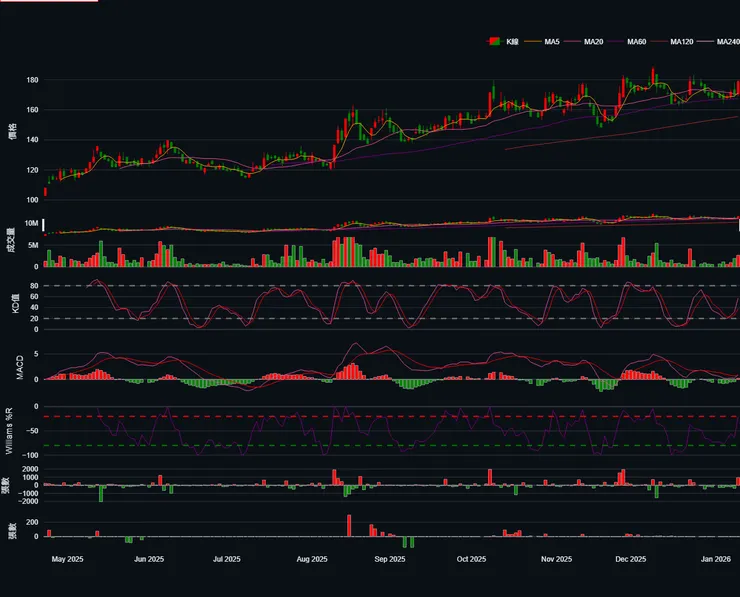Click the −100 Williams %R tick
This screenshot has height=597, width=740.
coord(31,455)
